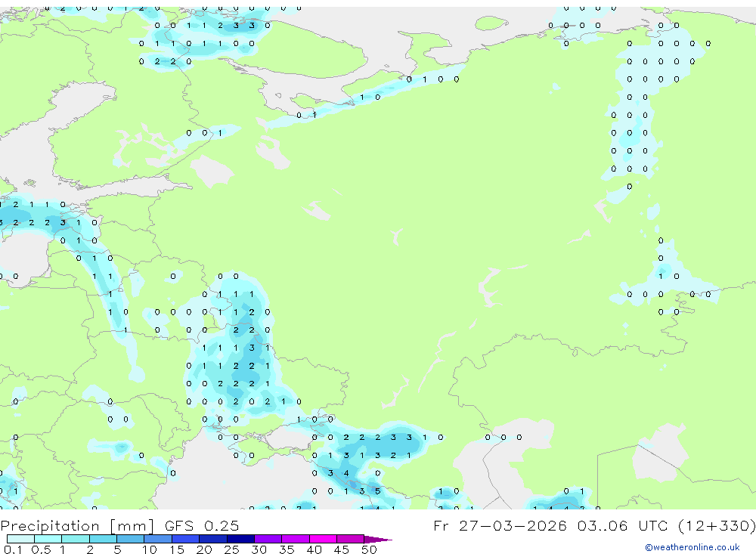Select the 'Fr 27-03-2026 03..06 UTC (12+330)' timestamp
756x554 pixels.
coord(594,525)
